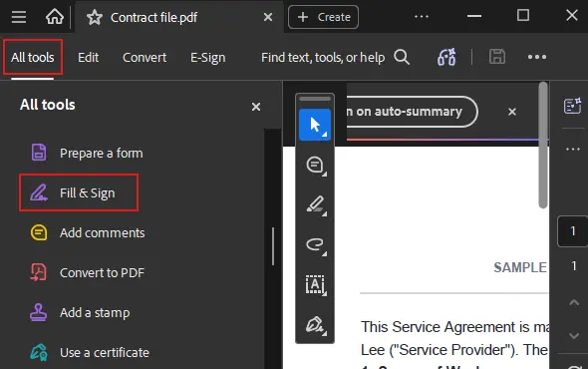The height and width of the screenshot is (369, 588).
Task: Click the Create button
Action: 323,17
